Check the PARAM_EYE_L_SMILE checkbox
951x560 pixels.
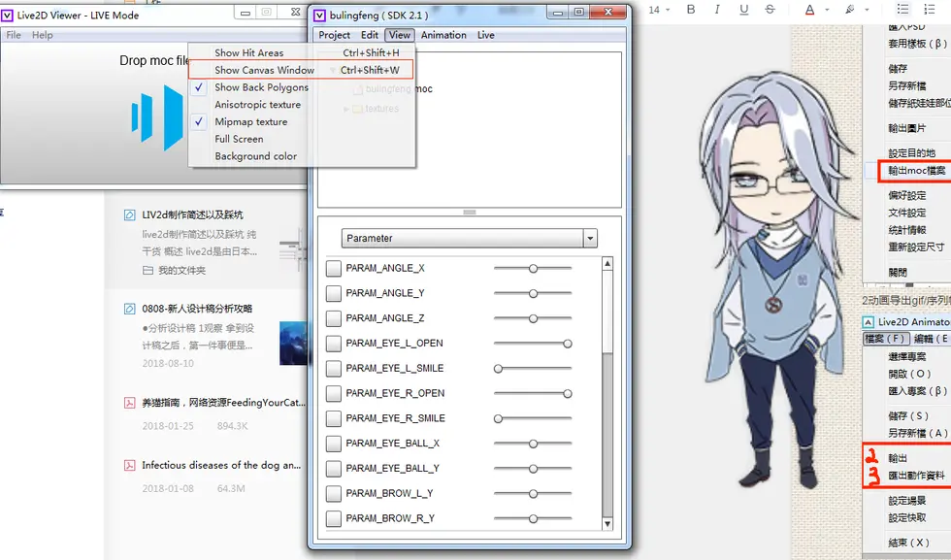click(x=334, y=368)
